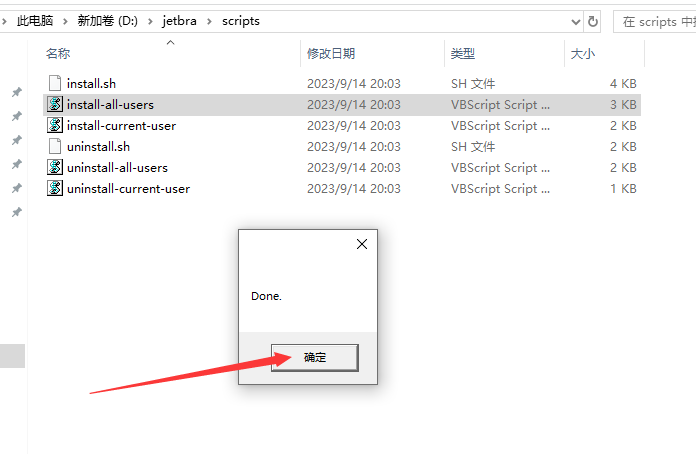
Task: Select the uninstall.sh file name
Action: tap(99, 146)
